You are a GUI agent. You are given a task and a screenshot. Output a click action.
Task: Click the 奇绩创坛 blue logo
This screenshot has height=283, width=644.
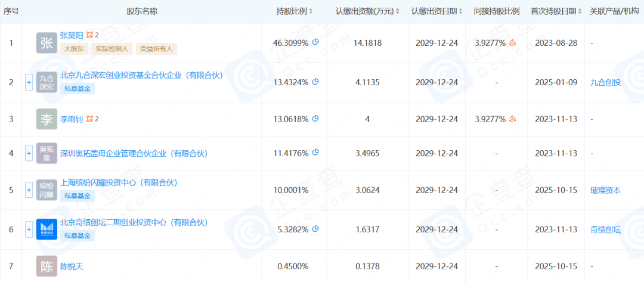[47, 229]
